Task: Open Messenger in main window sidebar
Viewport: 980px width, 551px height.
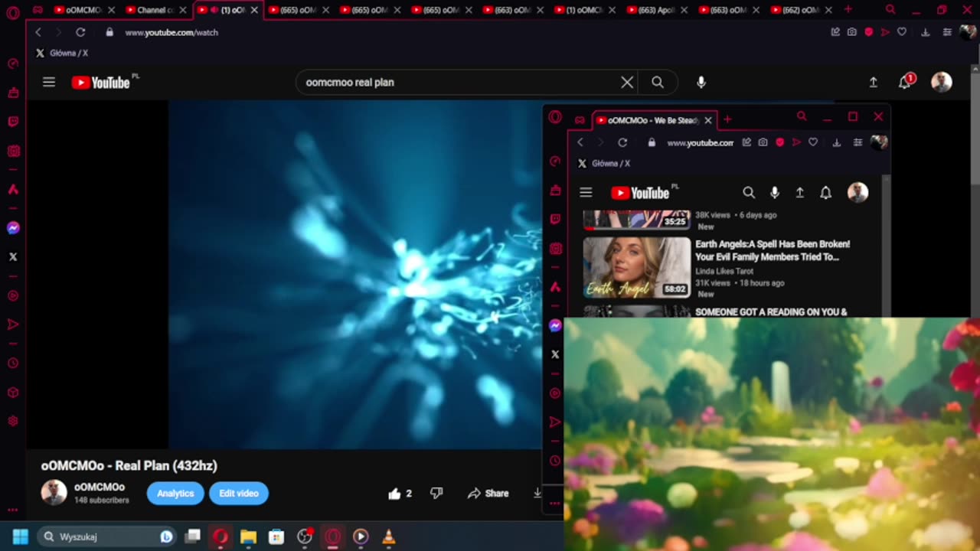Action: (x=13, y=228)
